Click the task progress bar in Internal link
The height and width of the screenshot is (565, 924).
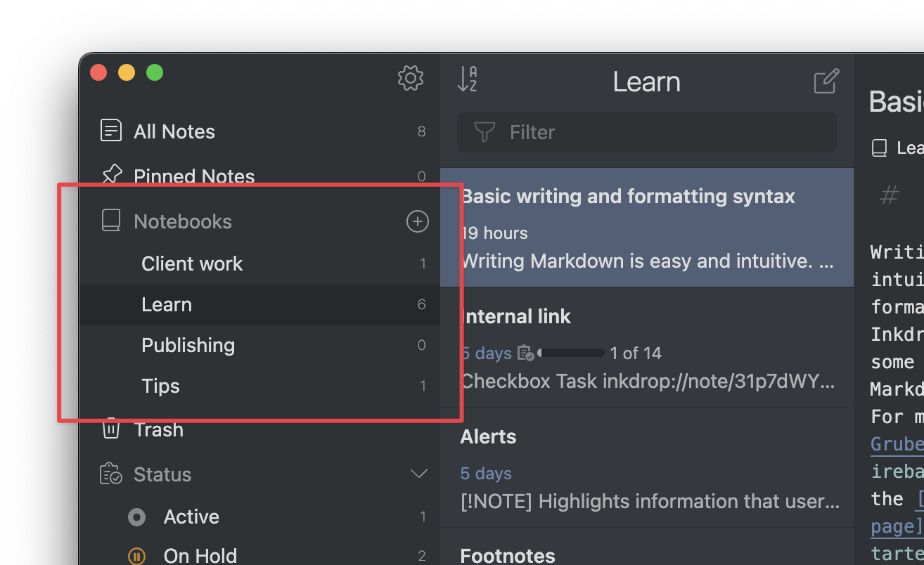click(571, 353)
